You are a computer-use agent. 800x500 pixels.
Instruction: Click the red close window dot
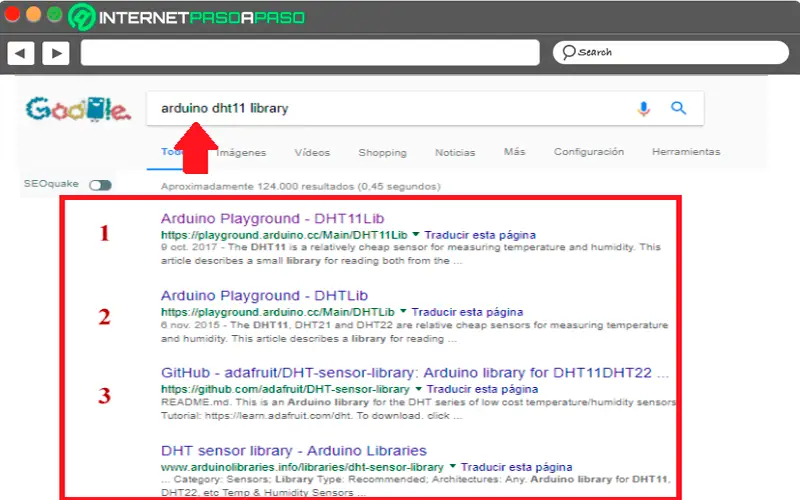(12, 14)
